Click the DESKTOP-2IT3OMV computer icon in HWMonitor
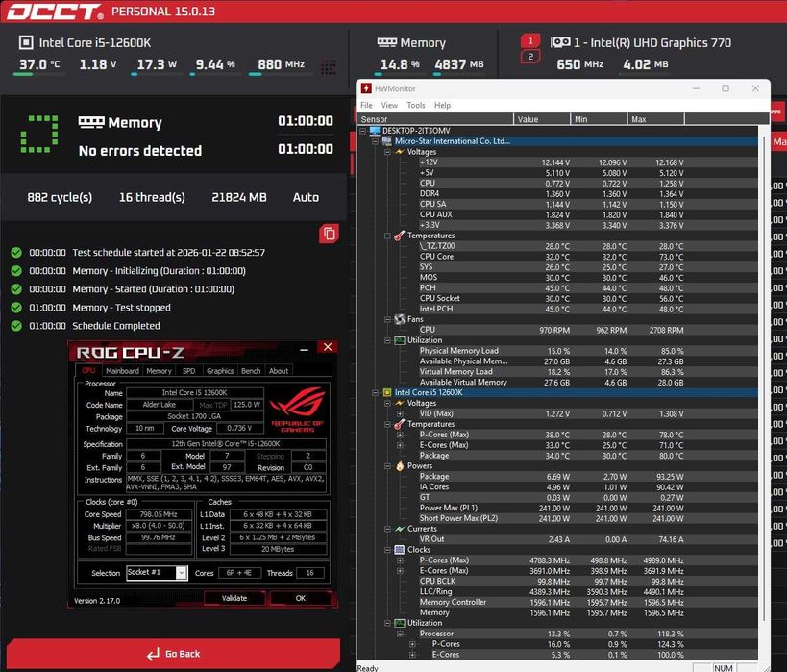 click(x=375, y=131)
